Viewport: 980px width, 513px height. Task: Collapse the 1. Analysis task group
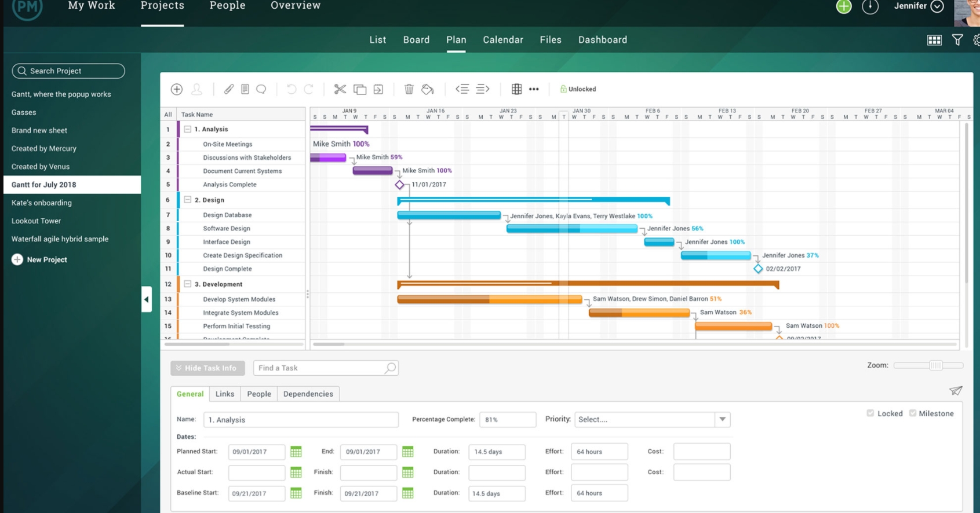[x=188, y=129]
